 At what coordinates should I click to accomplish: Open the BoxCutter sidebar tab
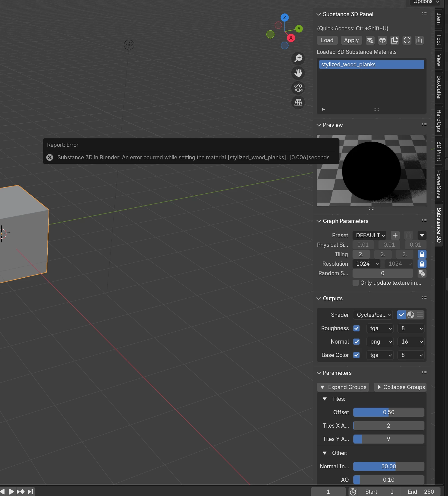[439, 88]
